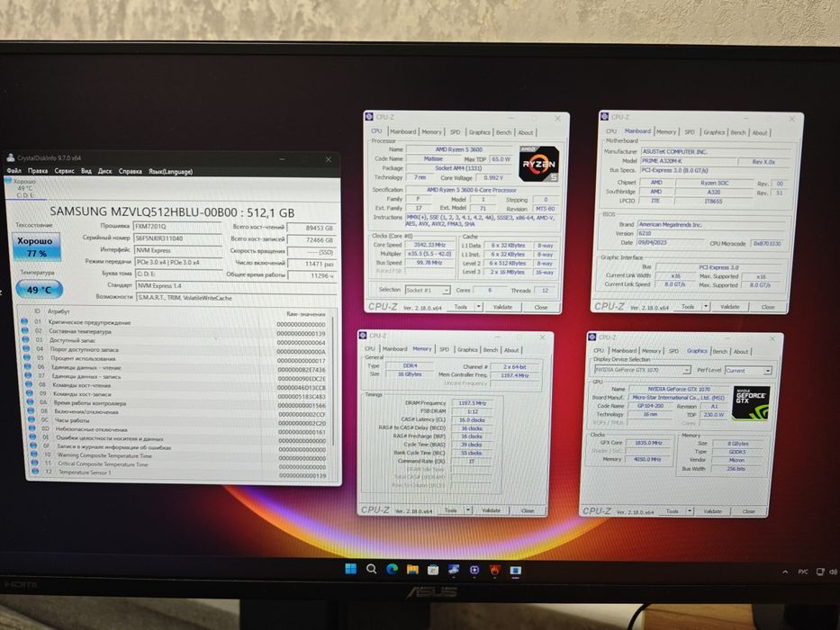
Task: Click Close button in Memory CPU-Z window
Action: (x=528, y=510)
